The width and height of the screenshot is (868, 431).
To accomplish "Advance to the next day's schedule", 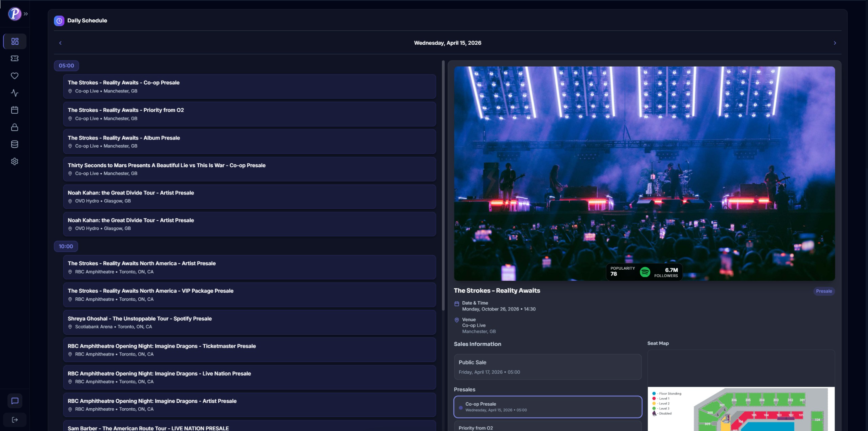I will (834, 43).
